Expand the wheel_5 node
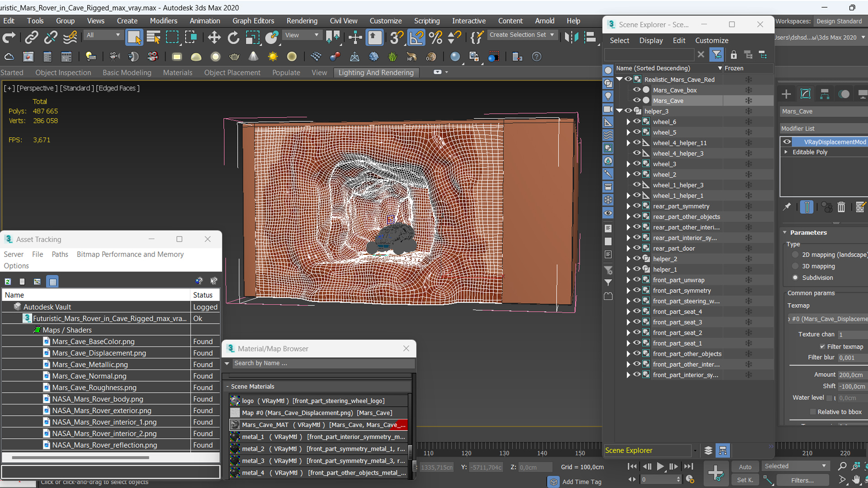 pos(628,132)
